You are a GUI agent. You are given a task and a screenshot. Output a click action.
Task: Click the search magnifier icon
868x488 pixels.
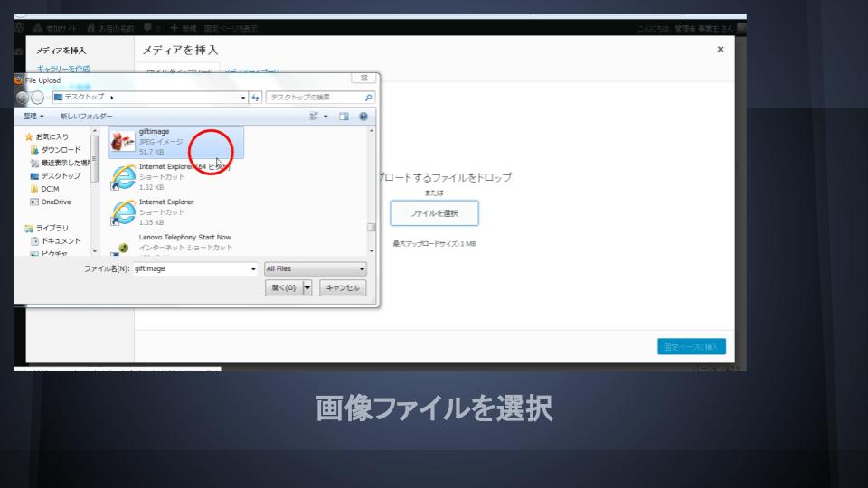coord(368,97)
